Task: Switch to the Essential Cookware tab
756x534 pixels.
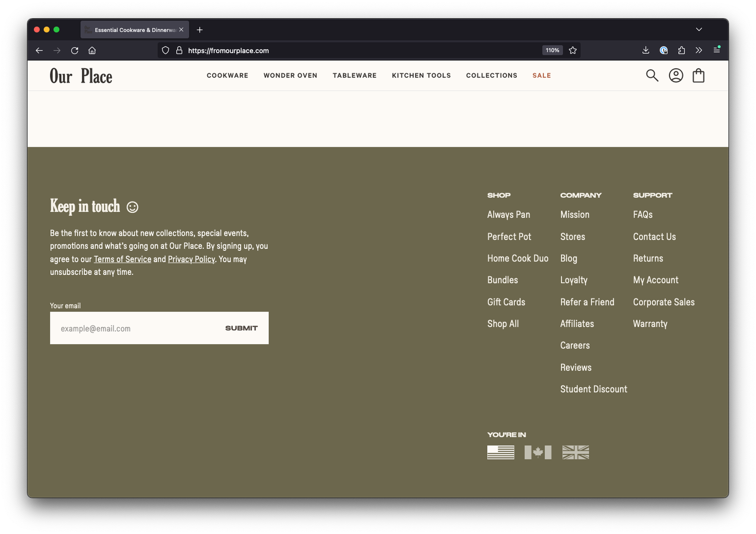Action: click(130, 30)
